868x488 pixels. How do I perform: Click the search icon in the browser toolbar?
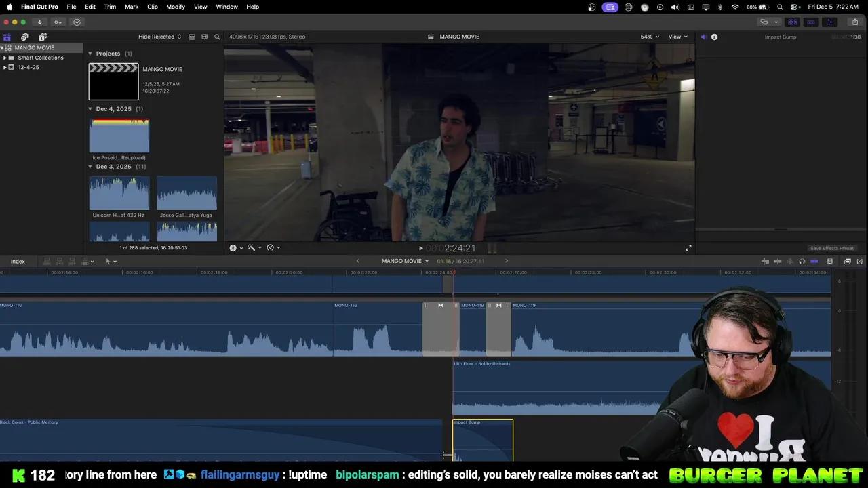[217, 37]
